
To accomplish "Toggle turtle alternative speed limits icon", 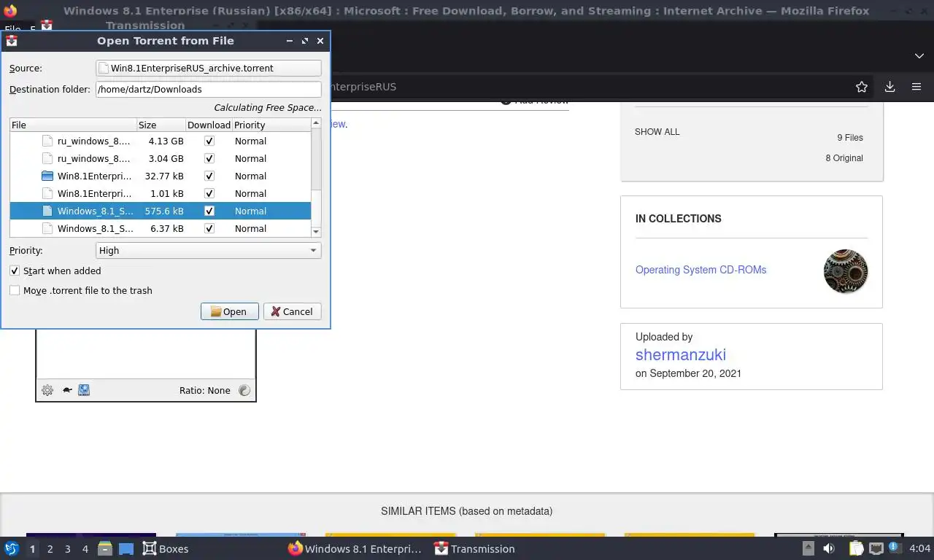I will (67, 390).
